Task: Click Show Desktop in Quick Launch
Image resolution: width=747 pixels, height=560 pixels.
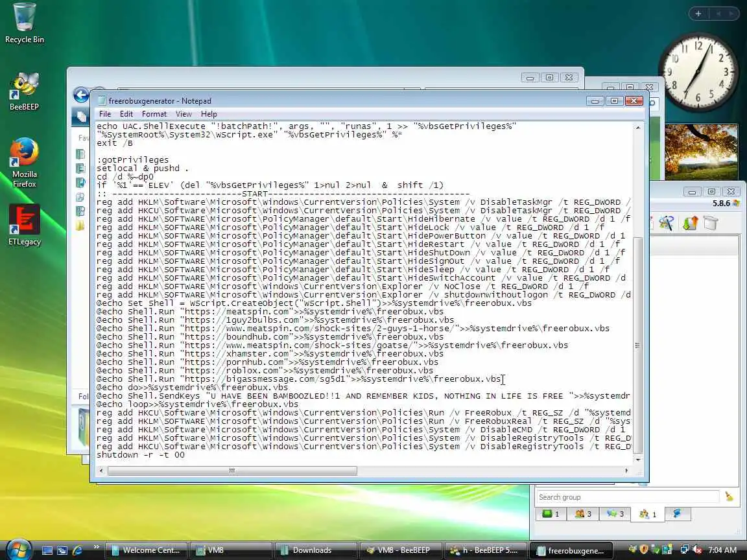Action: pyautogui.click(x=47, y=550)
